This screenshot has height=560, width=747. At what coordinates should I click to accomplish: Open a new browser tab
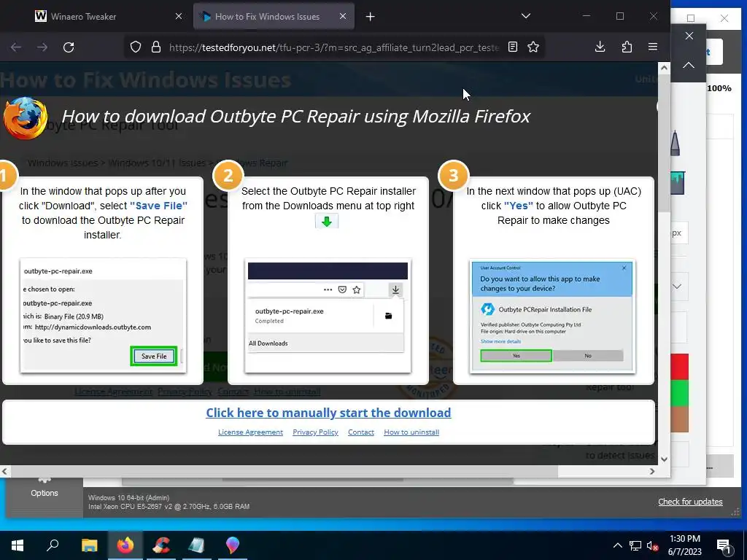(370, 17)
